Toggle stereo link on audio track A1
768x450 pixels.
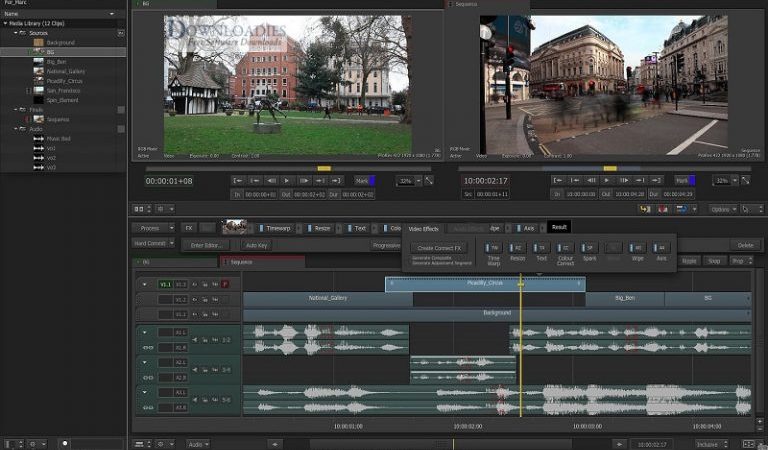[147, 347]
